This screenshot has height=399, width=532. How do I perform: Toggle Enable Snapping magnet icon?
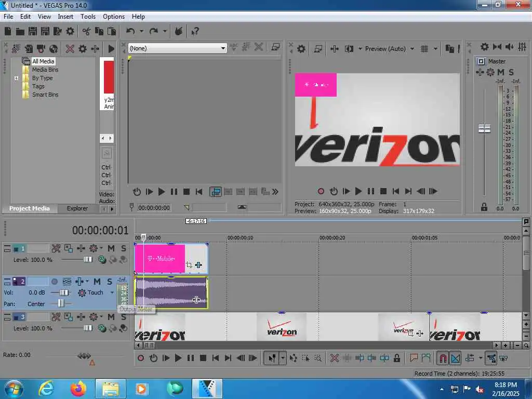click(443, 358)
